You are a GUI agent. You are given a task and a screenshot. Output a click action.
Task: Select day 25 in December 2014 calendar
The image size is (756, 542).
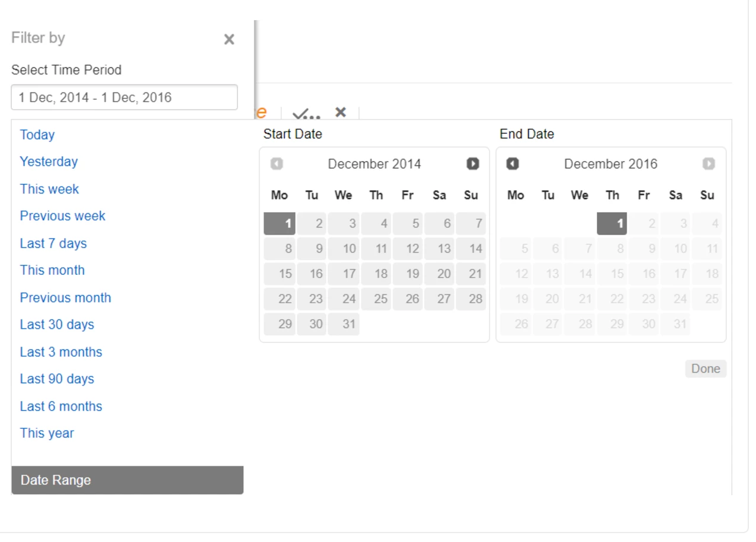(375, 299)
